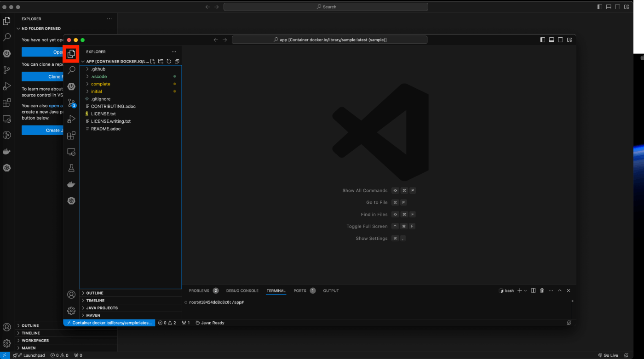This screenshot has width=644, height=359.
Task: Open Testing beaker icon in front window
Action: click(x=71, y=168)
